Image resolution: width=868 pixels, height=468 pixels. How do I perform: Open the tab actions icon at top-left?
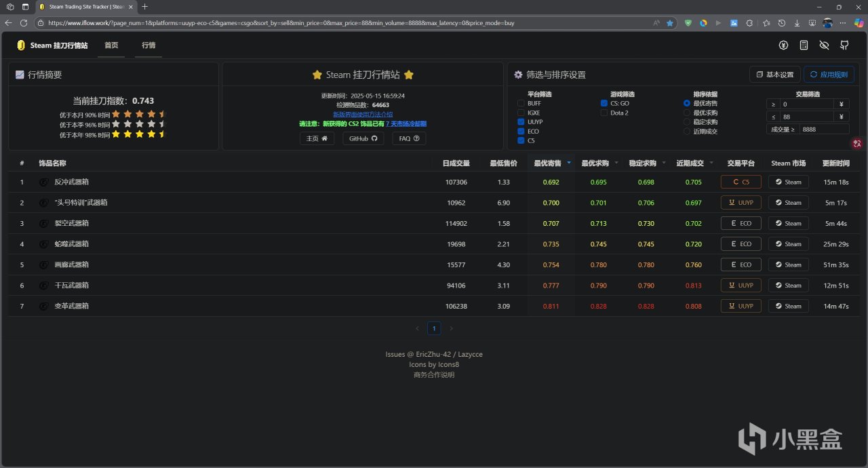(x=25, y=7)
